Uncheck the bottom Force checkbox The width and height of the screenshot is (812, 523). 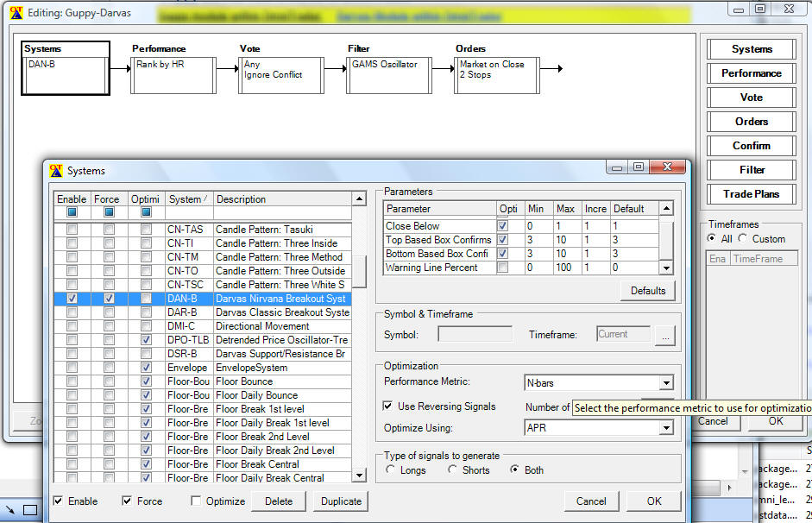click(127, 501)
